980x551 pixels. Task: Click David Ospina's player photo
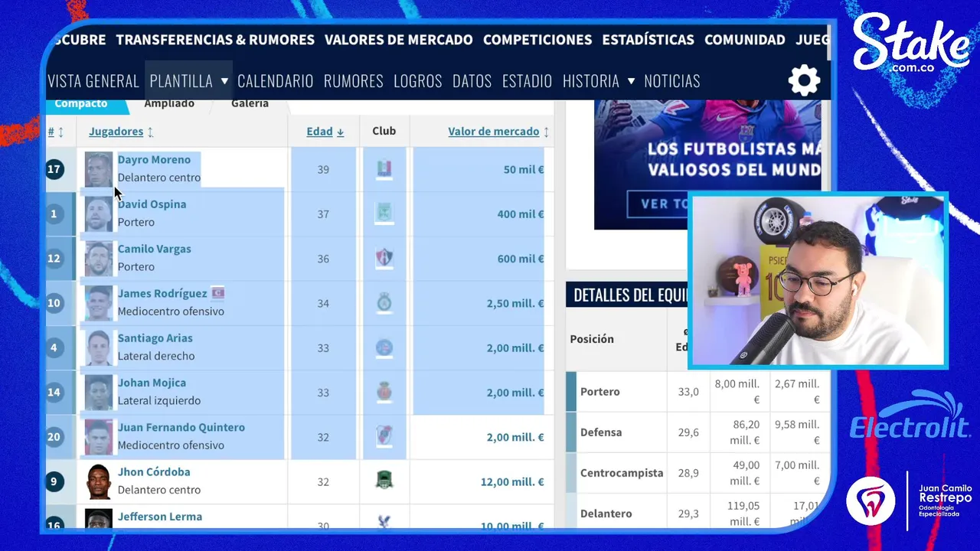(x=99, y=214)
